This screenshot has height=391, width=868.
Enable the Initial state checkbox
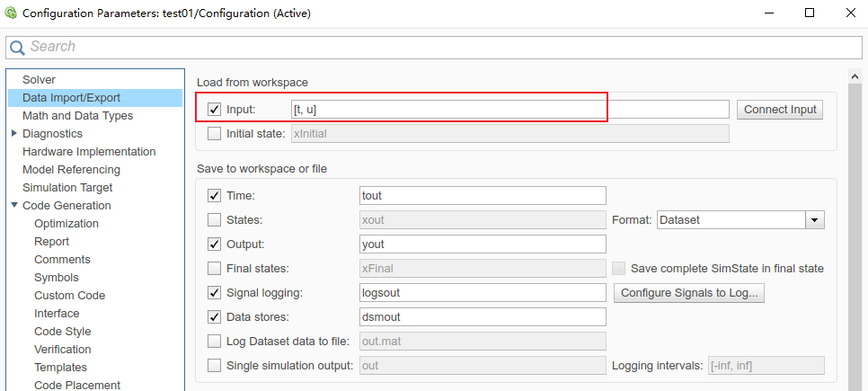[214, 133]
